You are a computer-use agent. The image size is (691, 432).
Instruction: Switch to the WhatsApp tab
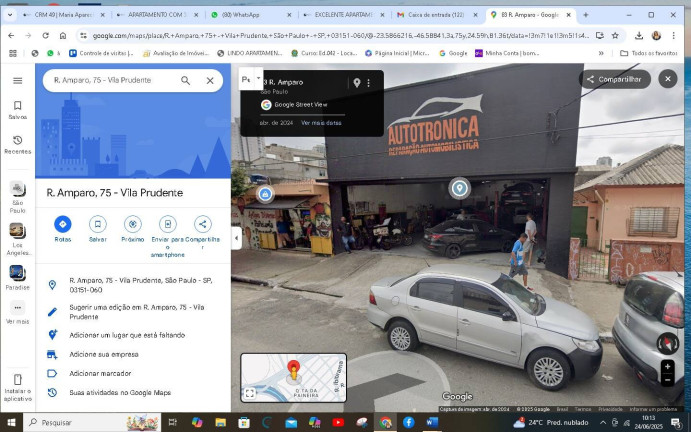[251, 15]
